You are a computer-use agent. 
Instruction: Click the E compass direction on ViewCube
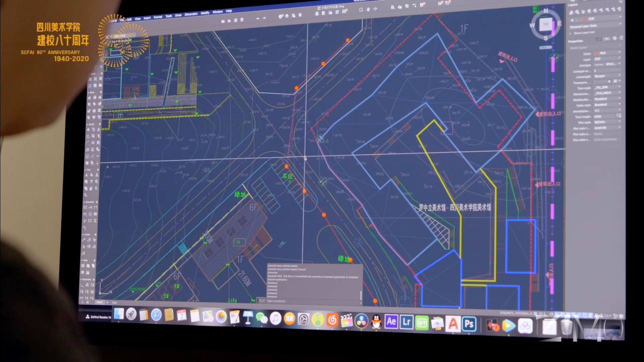click(x=559, y=23)
